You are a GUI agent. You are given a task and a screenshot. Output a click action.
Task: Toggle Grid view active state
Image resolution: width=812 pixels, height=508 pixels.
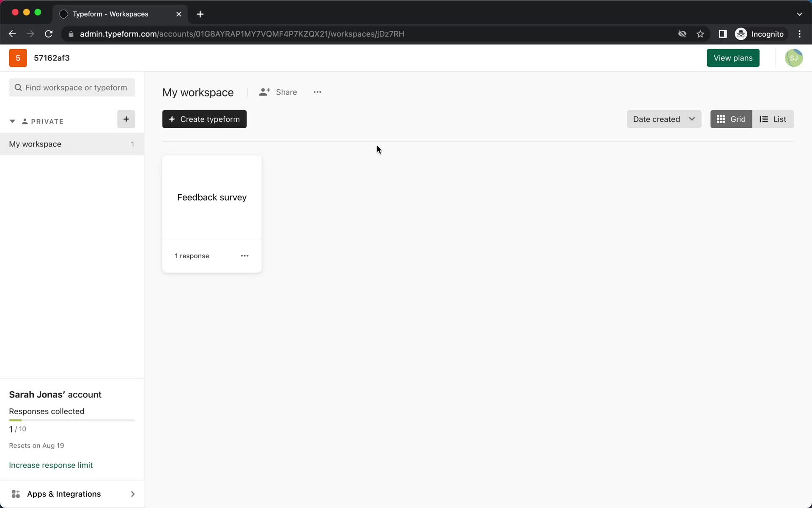[x=732, y=119]
